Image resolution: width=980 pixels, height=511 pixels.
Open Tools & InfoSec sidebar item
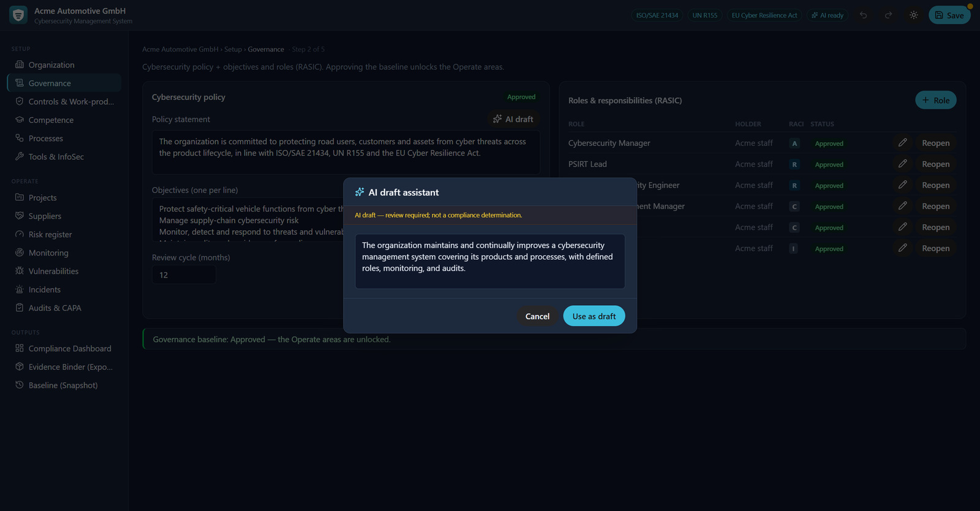(64, 157)
